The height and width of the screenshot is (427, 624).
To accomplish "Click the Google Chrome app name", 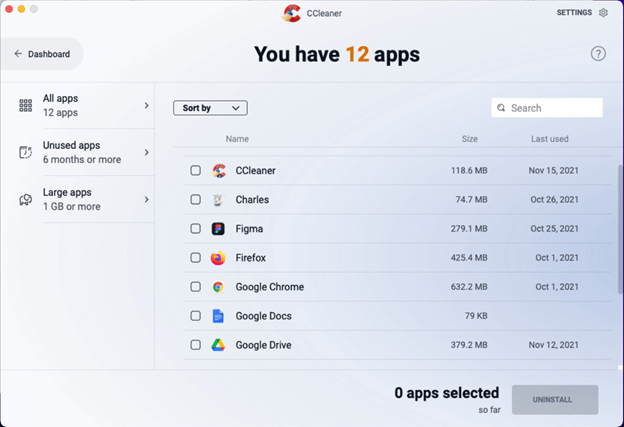I will [270, 287].
